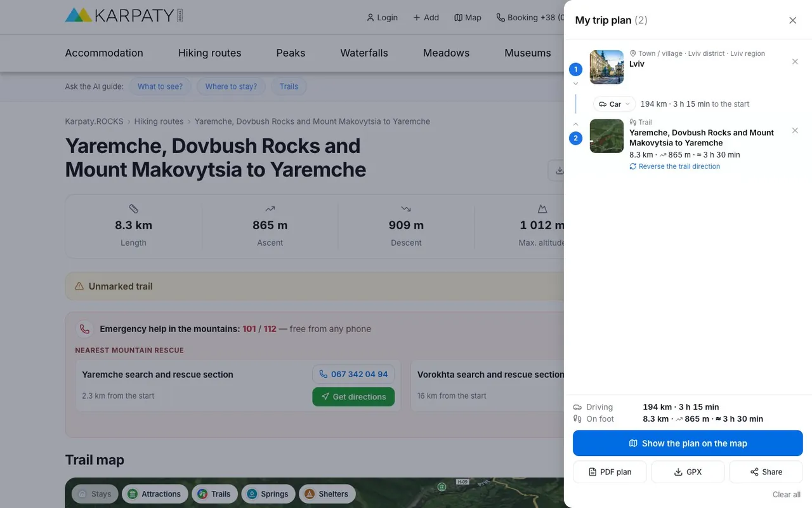Image resolution: width=812 pixels, height=508 pixels.
Task: Click the Length ruler icon
Action: click(x=133, y=208)
